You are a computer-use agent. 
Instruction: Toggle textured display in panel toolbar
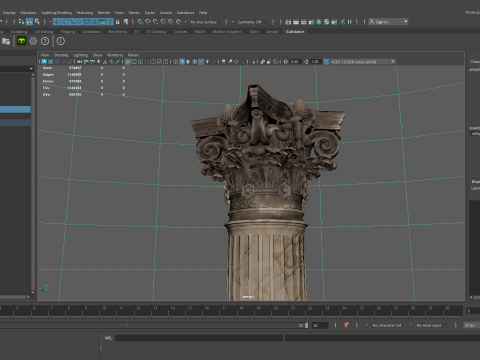[x=201, y=62]
